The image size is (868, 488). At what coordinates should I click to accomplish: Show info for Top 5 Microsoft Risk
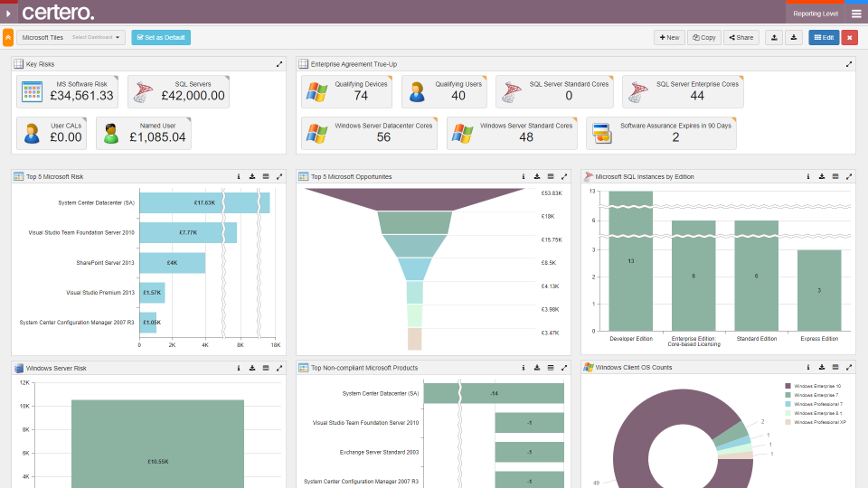click(x=239, y=176)
